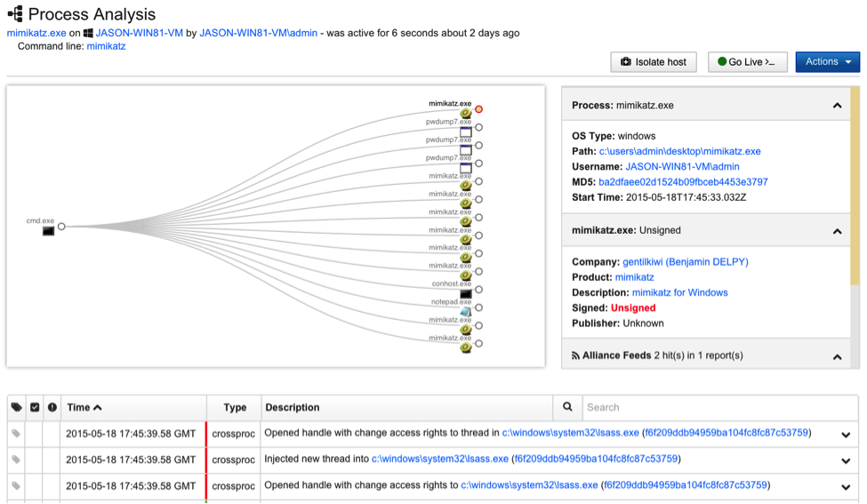Click the checkmark column header filter
Image resolution: width=867 pixels, height=504 pixels.
tap(35, 407)
